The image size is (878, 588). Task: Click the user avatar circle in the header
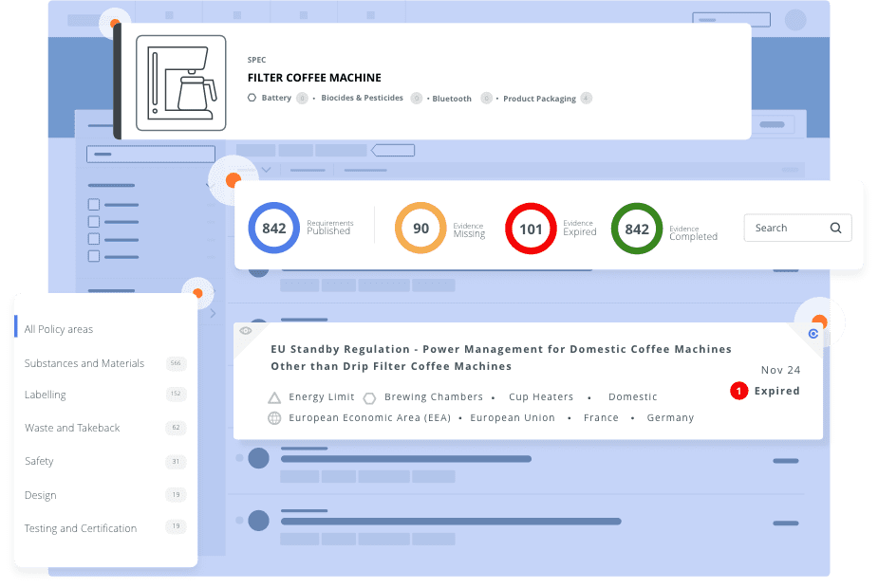pos(795,20)
